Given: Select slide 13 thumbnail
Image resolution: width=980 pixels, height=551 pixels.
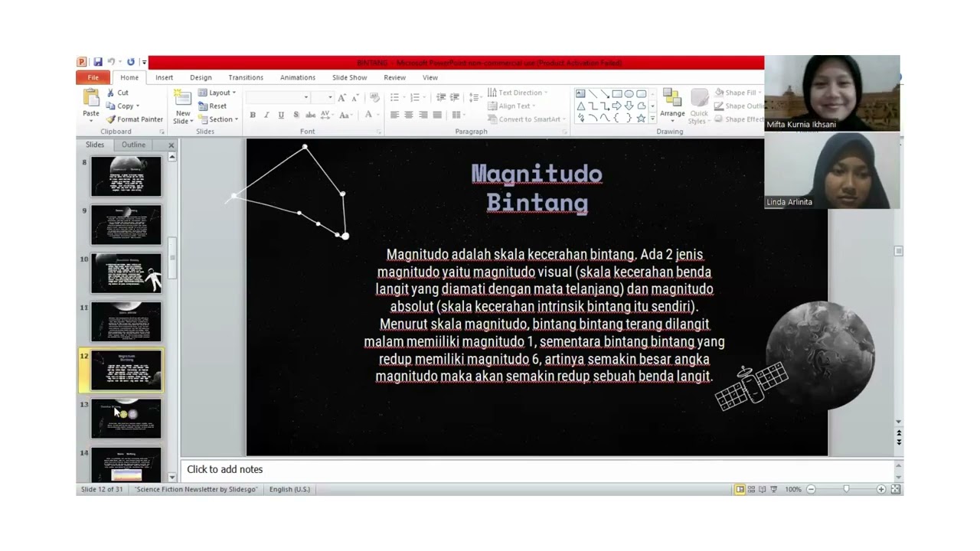Looking at the screenshot, I should 126,418.
